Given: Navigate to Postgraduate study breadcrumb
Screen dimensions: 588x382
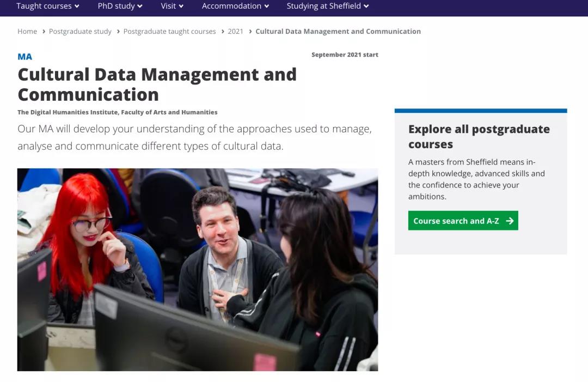Looking at the screenshot, I should [x=80, y=32].
